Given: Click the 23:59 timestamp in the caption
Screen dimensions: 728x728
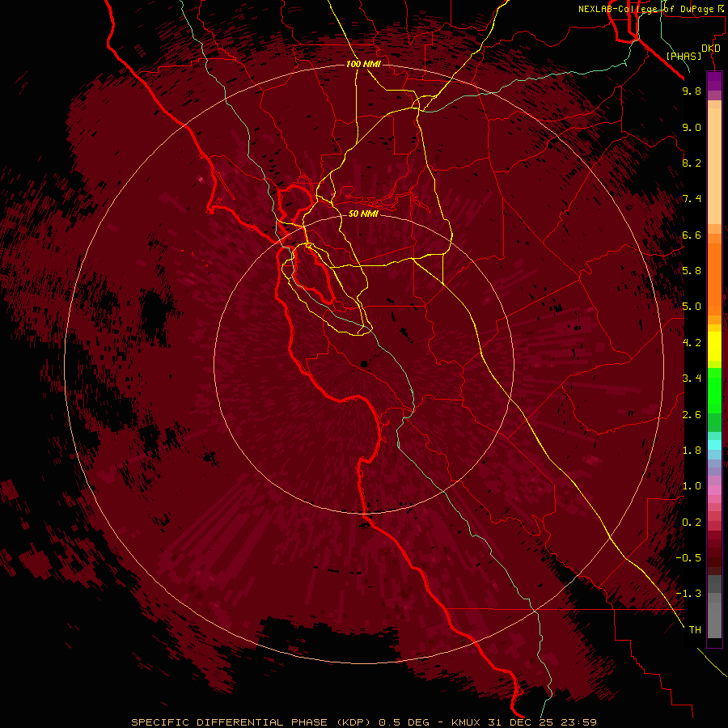Looking at the screenshot, I should [x=579, y=722].
